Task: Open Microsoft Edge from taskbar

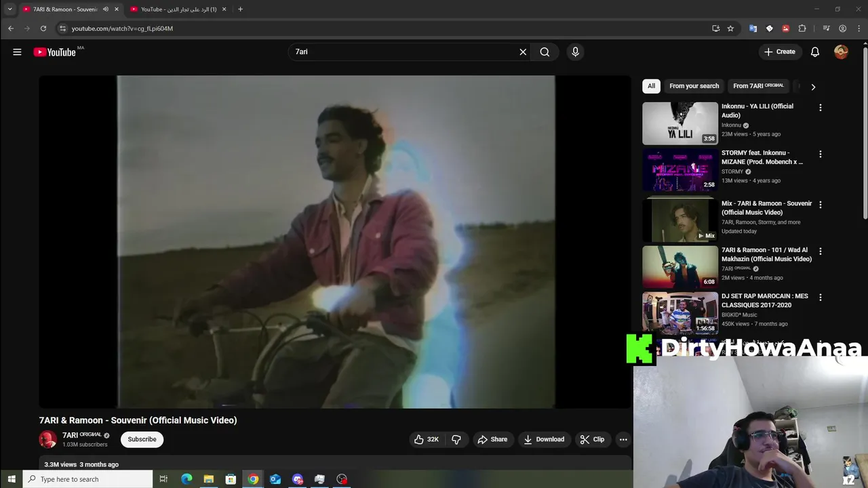Action: [186, 479]
